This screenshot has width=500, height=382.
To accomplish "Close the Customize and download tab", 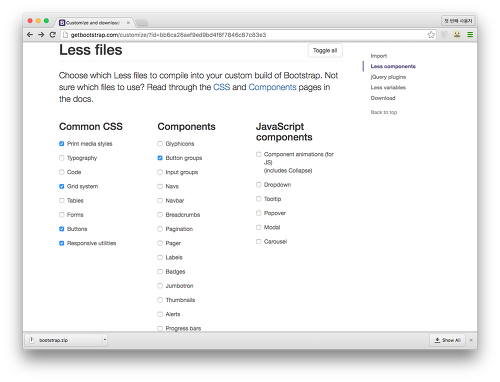I will pyautogui.click(x=128, y=23).
